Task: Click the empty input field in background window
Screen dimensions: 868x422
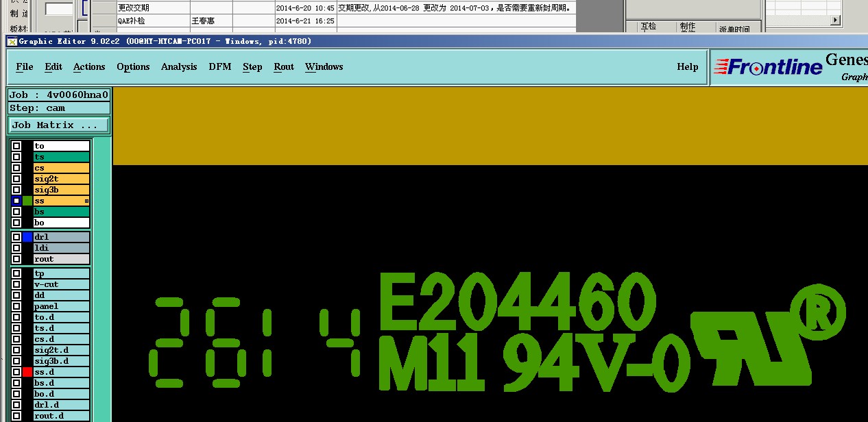Action: [x=59, y=9]
